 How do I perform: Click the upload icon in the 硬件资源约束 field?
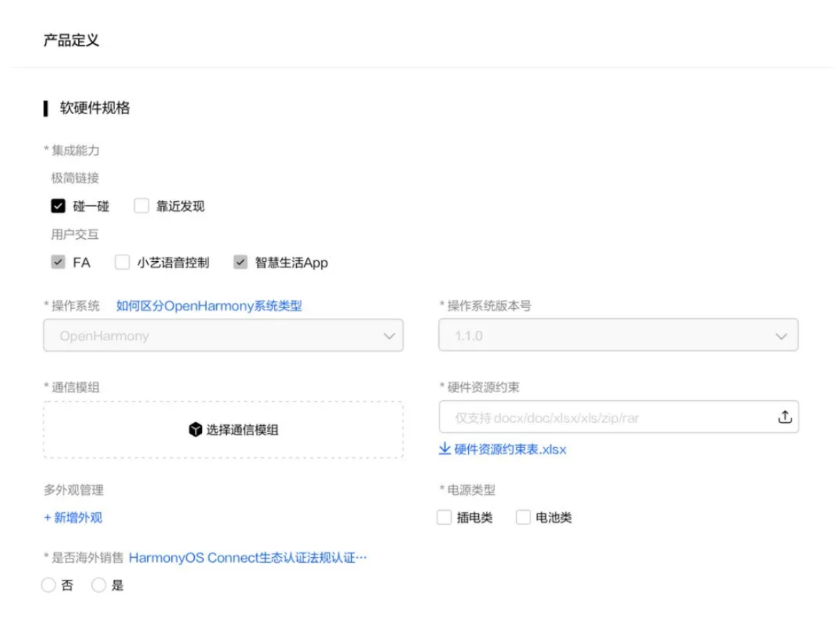(x=785, y=417)
